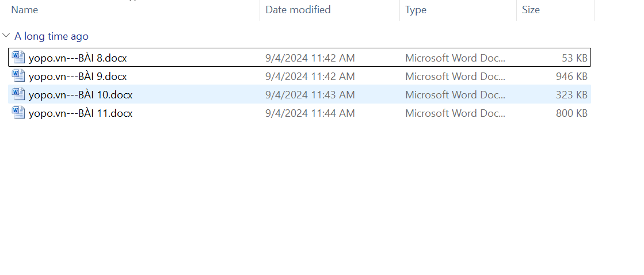Click the Word icon of BÀI 8.docx
This screenshot has height=275, width=644.
tap(18, 58)
